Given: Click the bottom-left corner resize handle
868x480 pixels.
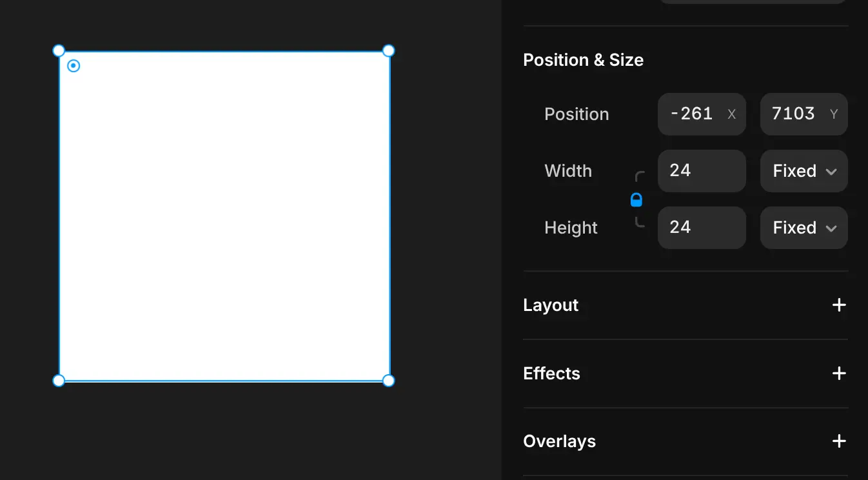Looking at the screenshot, I should (x=59, y=381).
